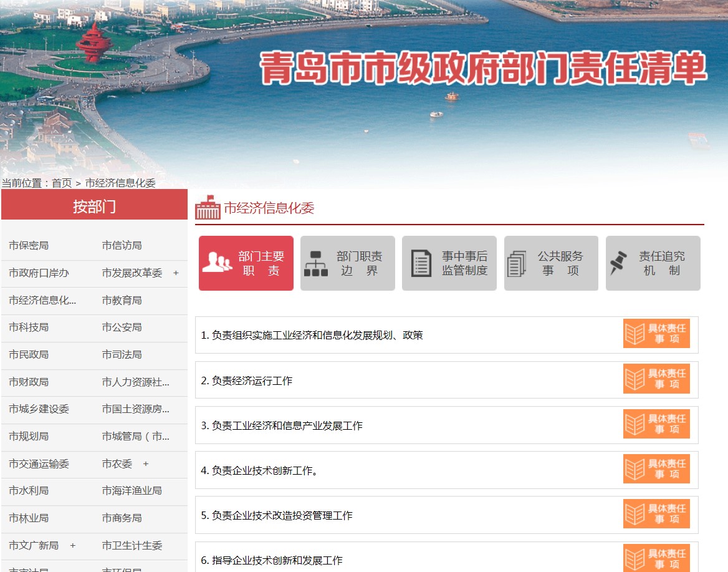Open 市公安局 from the department sidebar

click(122, 327)
